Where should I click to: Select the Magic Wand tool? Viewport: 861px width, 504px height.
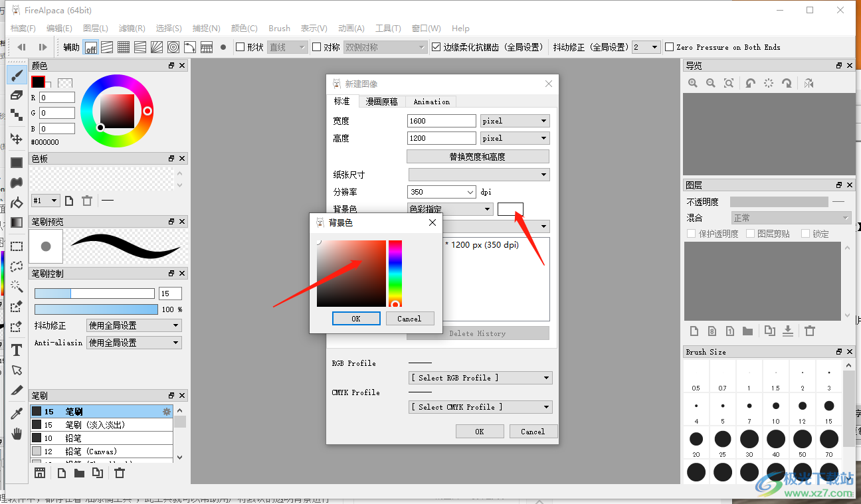(17, 286)
